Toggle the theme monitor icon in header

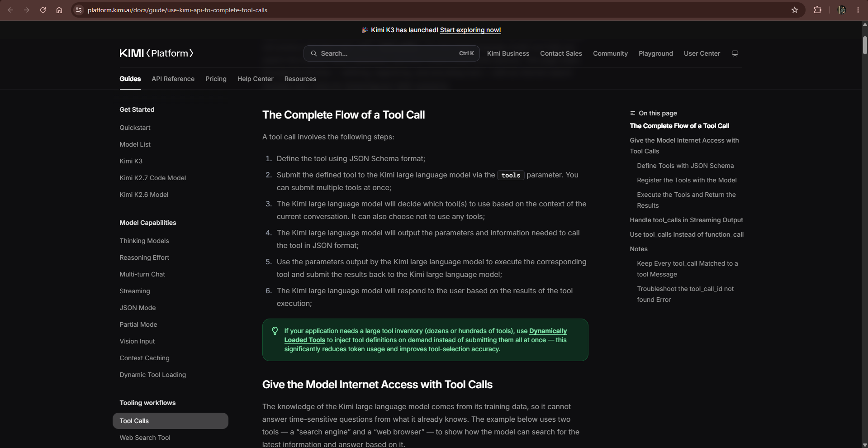click(x=735, y=53)
